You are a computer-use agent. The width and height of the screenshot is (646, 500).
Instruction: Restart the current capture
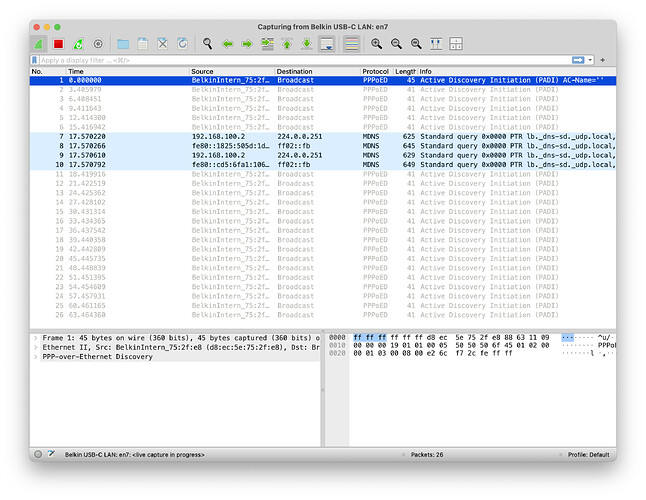coord(78,44)
